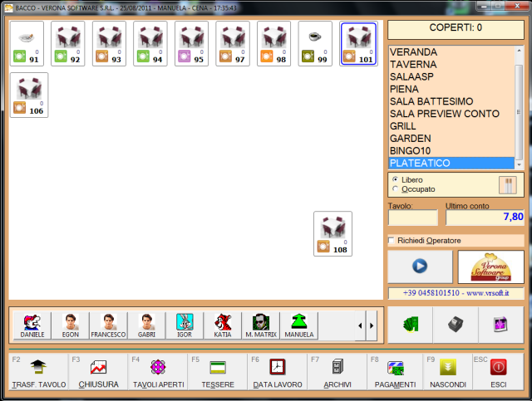Click F2 TRASF. TAVOLO button
This screenshot has height=401, width=532.
[x=39, y=372]
